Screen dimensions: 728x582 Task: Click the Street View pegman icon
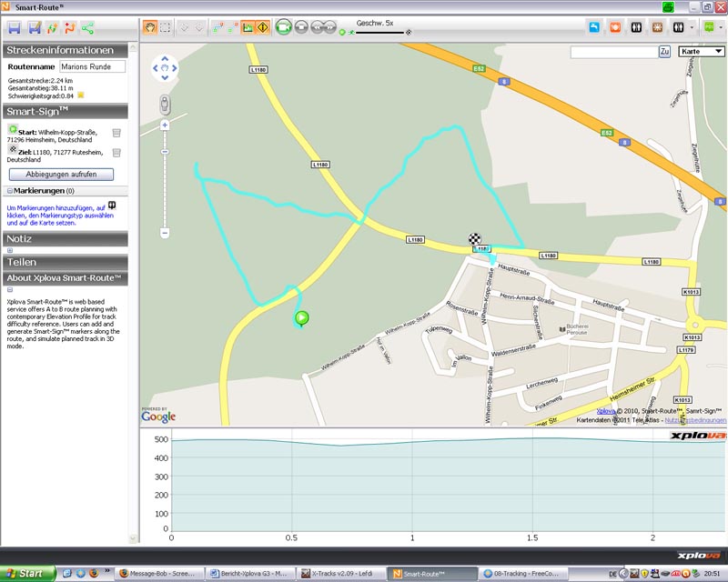click(165, 105)
